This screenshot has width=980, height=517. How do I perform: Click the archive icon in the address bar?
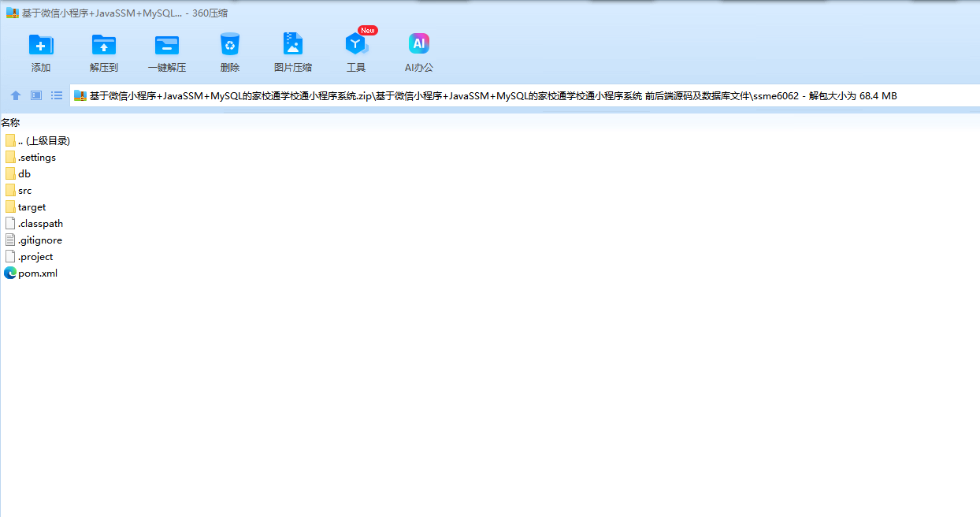click(x=80, y=96)
